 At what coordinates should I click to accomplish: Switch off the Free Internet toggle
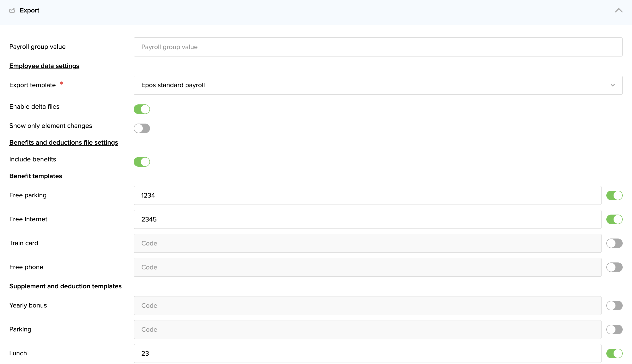(x=614, y=220)
